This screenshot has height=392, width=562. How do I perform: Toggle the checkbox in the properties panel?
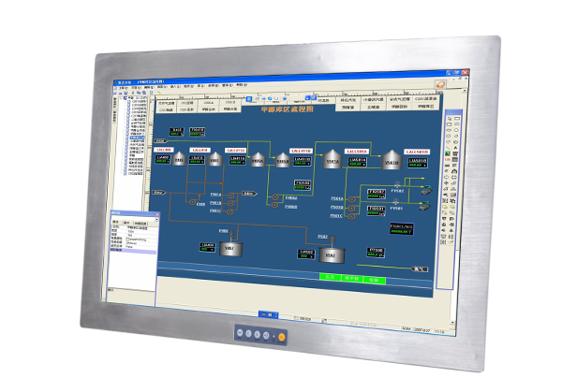click(x=127, y=240)
